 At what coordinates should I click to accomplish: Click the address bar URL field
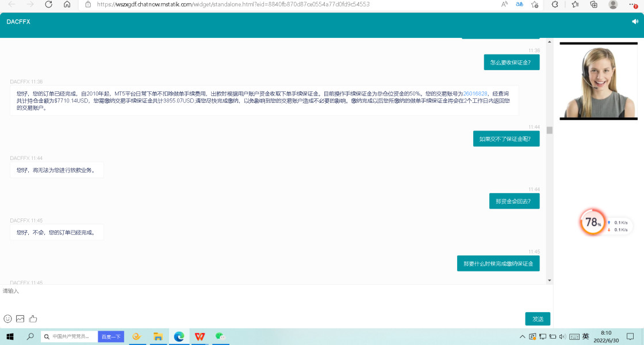click(x=233, y=4)
